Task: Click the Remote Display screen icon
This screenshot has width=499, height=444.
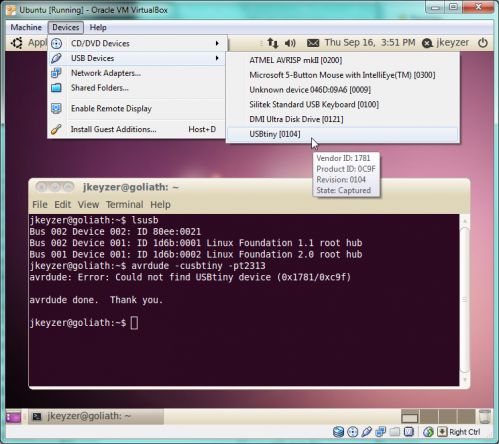Action: pyautogui.click(x=56, y=108)
